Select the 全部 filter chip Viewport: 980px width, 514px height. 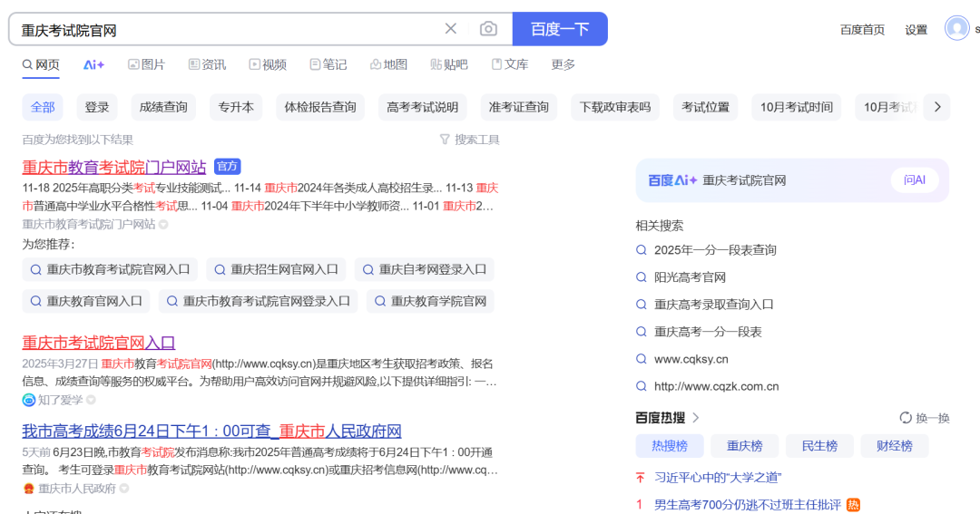[x=43, y=107]
